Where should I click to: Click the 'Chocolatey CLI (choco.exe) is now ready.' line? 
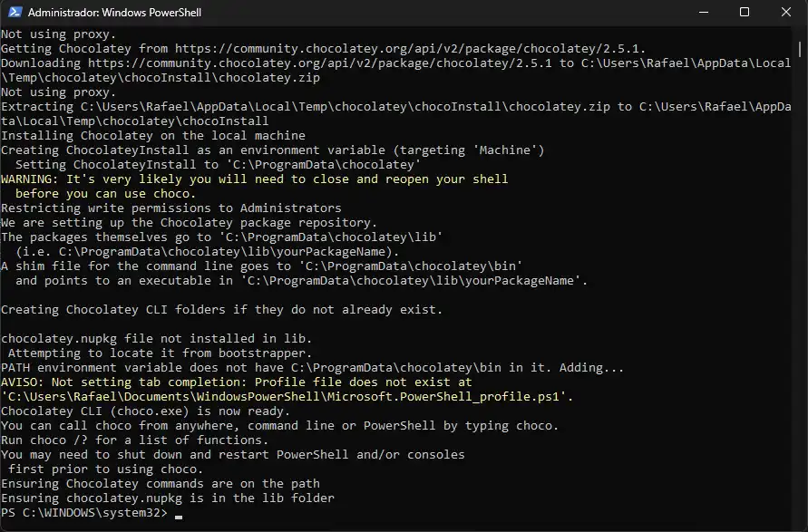tap(147, 411)
